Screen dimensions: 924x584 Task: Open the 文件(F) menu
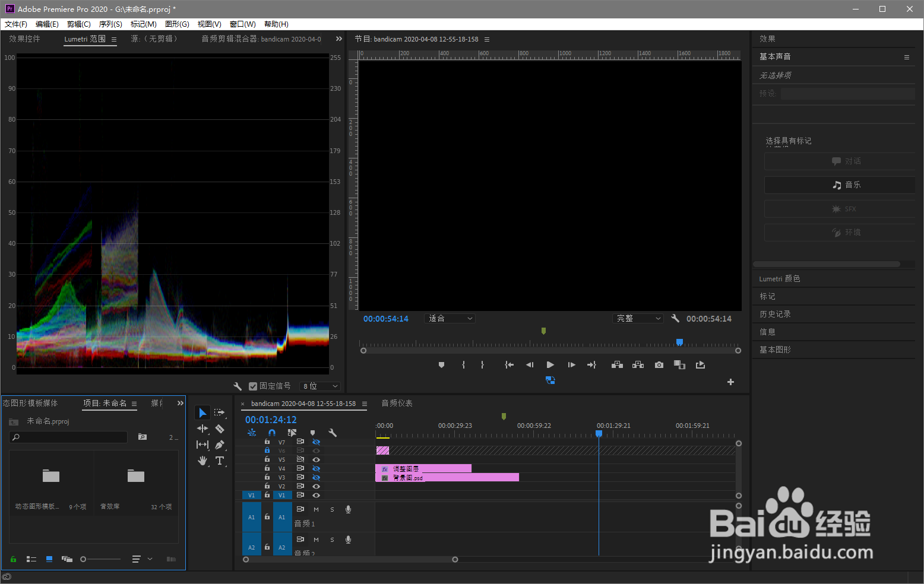(x=16, y=24)
